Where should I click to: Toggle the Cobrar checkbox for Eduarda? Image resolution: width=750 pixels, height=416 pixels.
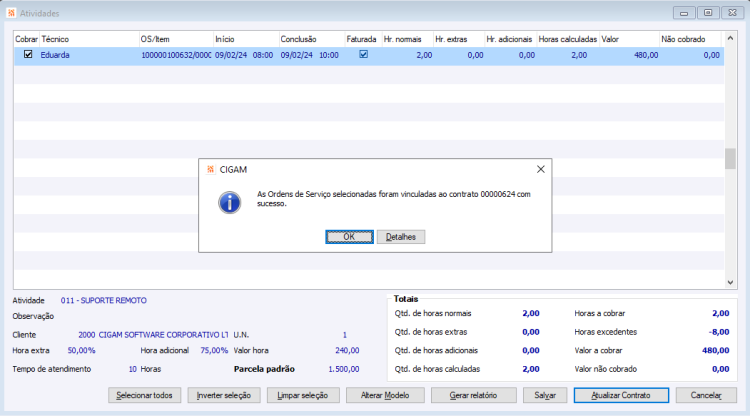[28, 55]
